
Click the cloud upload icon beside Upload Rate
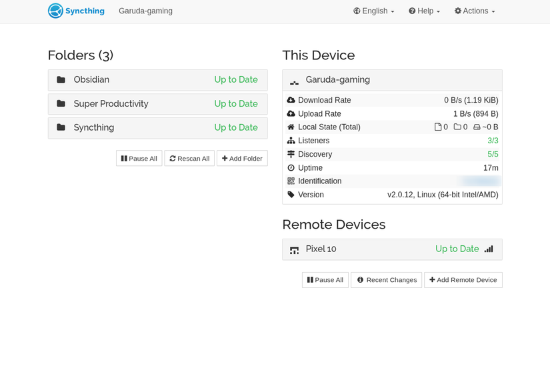click(x=290, y=113)
